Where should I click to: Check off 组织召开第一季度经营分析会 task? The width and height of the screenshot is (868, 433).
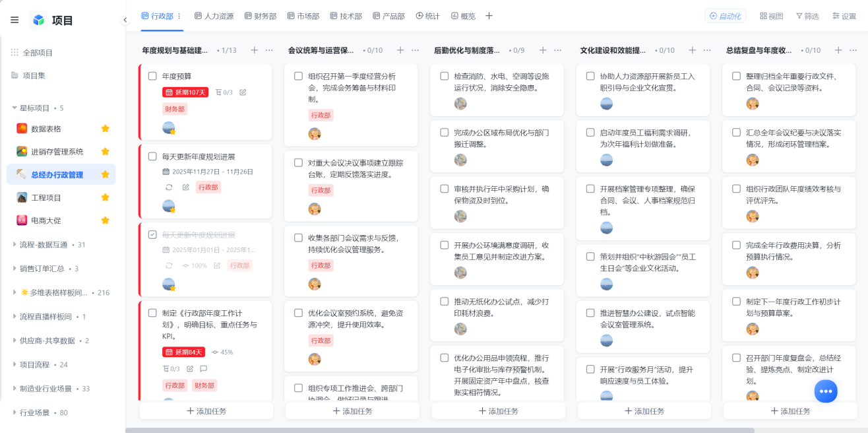[x=298, y=76]
